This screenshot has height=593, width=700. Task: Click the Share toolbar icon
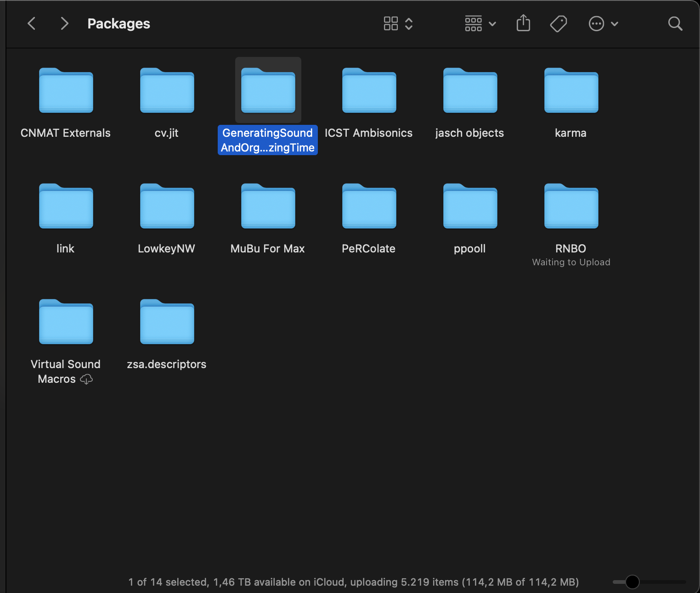click(523, 22)
